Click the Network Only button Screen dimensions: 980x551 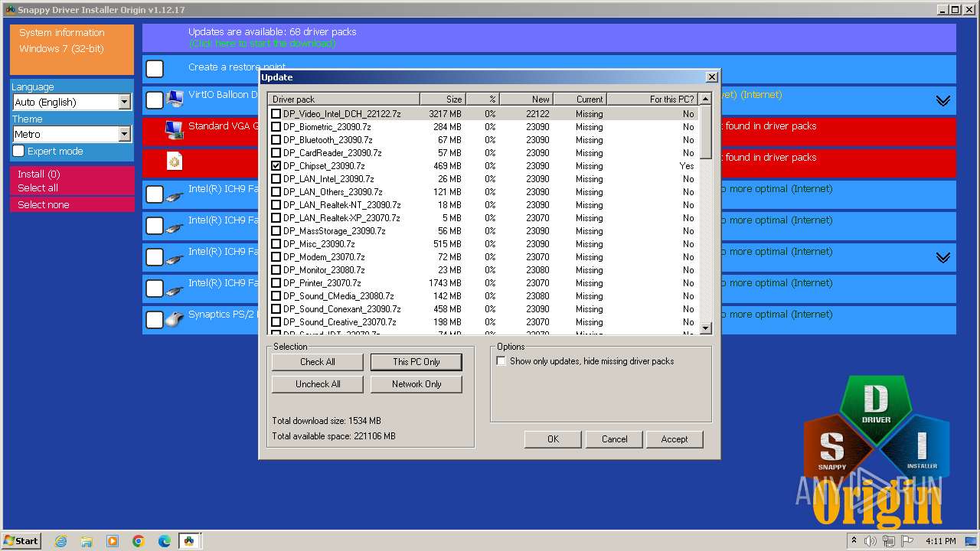416,384
